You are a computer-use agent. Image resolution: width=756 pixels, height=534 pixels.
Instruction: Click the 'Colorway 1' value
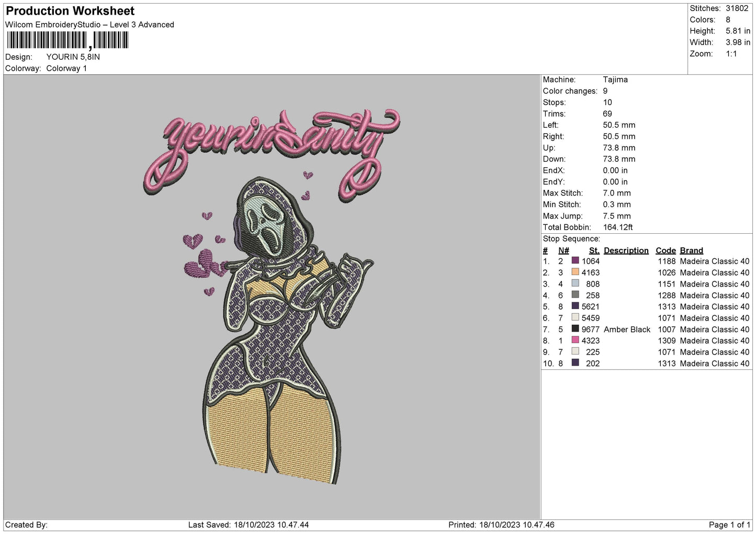point(66,69)
